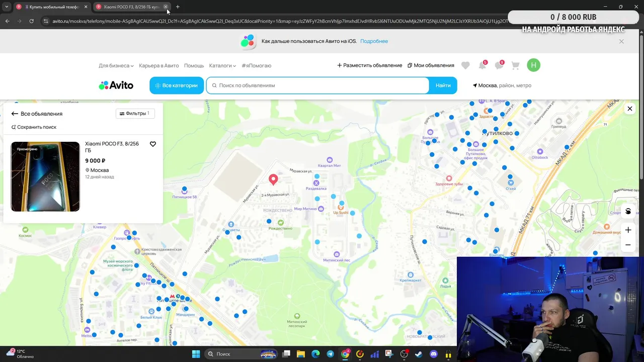The image size is (644, 362).
Task: Focus the 'Поиск по объявлениям' search field
Action: (x=318, y=85)
